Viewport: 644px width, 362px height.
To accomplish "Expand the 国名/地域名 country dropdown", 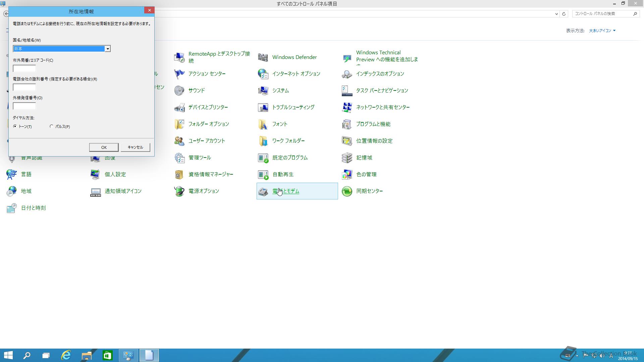I will [x=108, y=49].
